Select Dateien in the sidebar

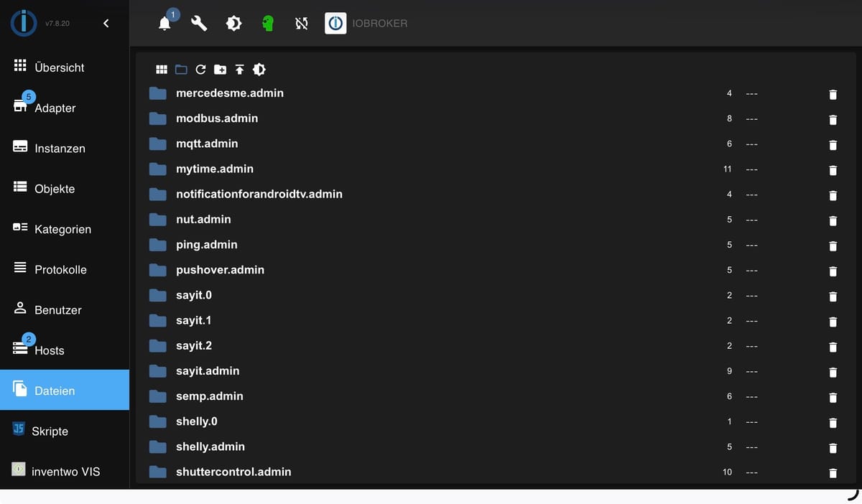click(65, 391)
